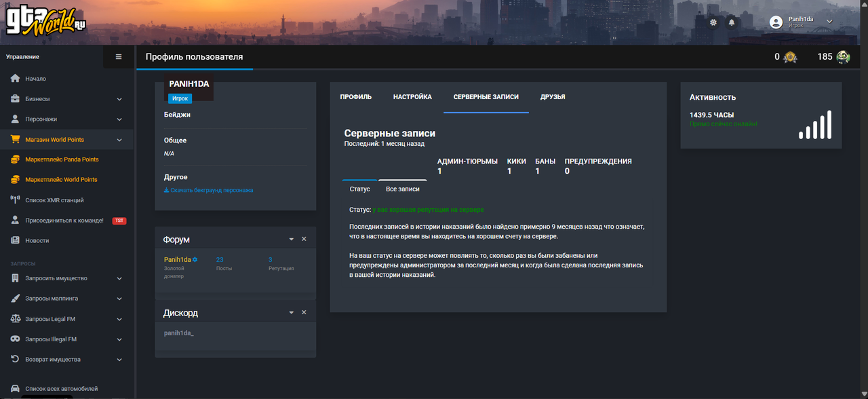Click the cart icon for Магазин World Points
Image resolution: width=868 pixels, height=399 pixels.
(16, 139)
